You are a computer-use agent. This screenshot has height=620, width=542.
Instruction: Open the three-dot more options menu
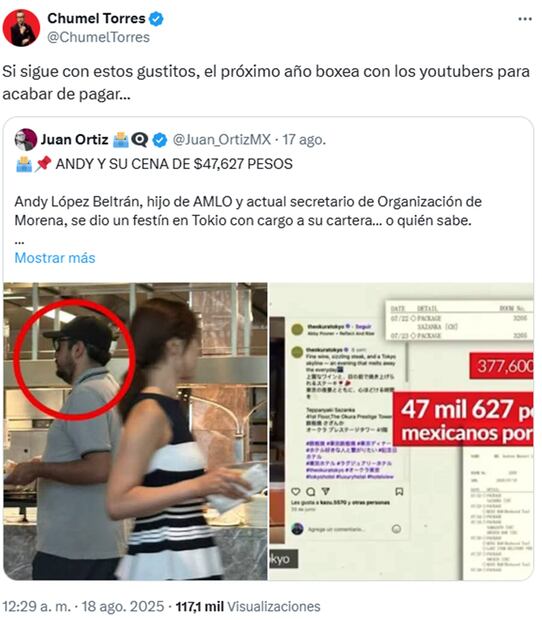tap(524, 19)
